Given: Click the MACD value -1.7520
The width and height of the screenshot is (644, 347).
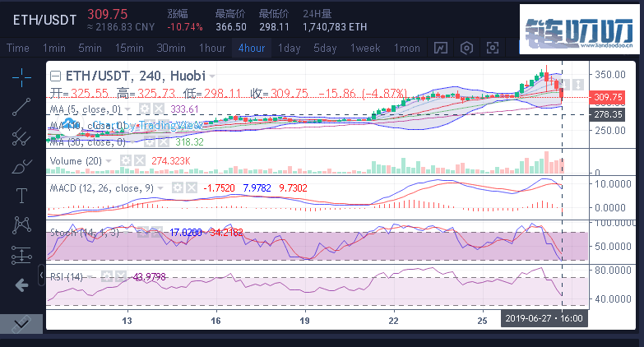Looking at the screenshot, I should 220,188.
